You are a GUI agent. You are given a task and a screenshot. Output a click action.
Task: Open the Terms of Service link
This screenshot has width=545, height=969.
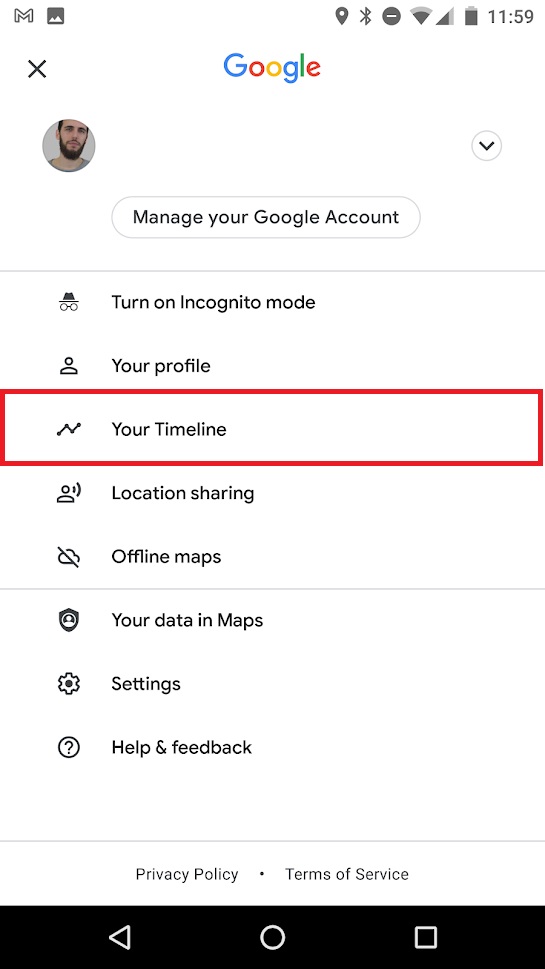click(x=347, y=874)
